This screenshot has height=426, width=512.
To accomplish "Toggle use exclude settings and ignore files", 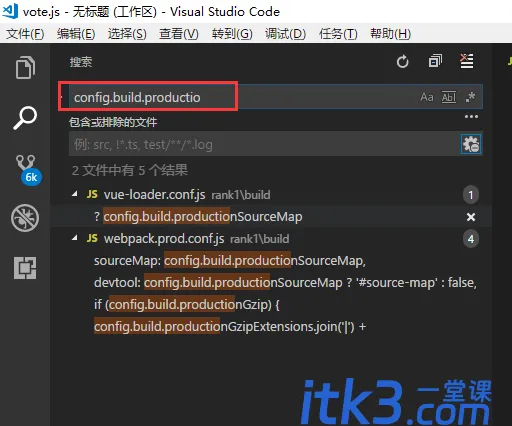I will pyautogui.click(x=471, y=144).
